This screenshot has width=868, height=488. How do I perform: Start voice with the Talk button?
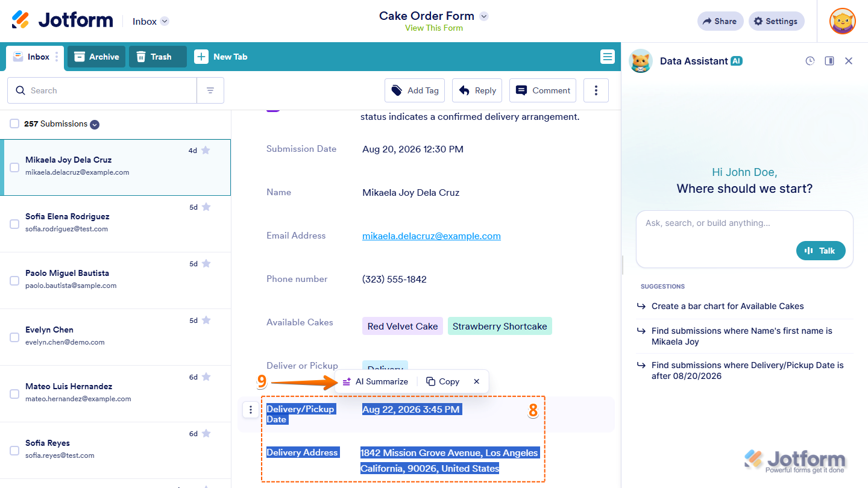(821, 251)
